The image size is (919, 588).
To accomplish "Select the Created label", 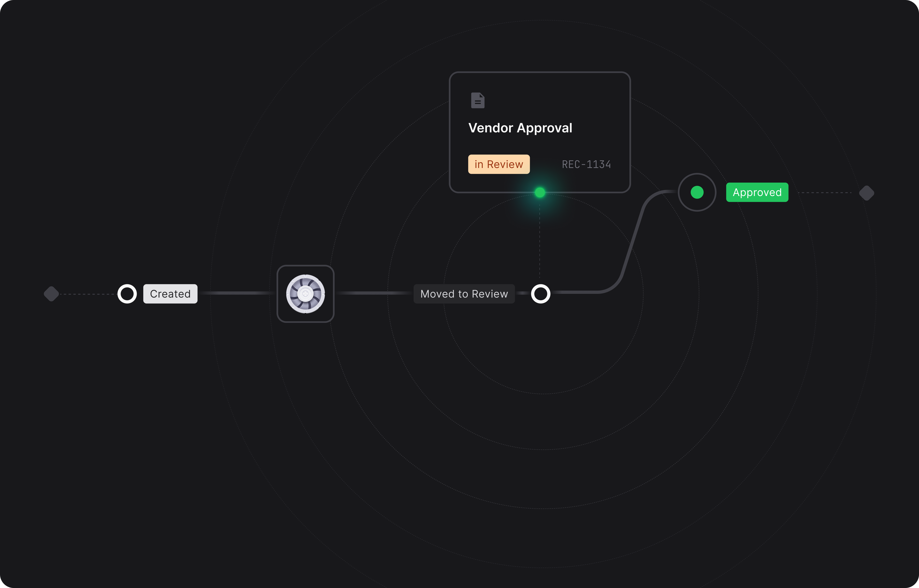I will (x=170, y=294).
